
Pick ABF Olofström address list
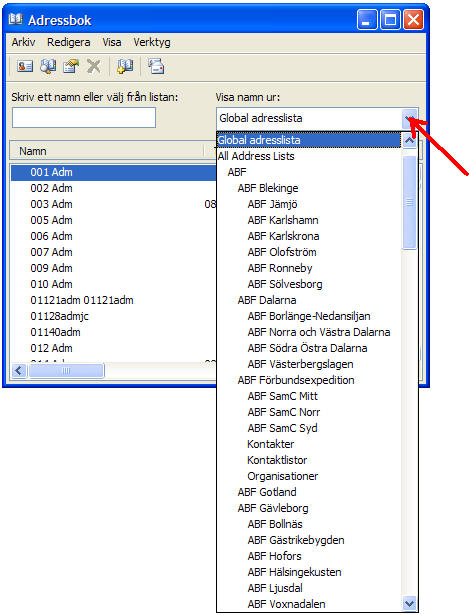(309, 252)
